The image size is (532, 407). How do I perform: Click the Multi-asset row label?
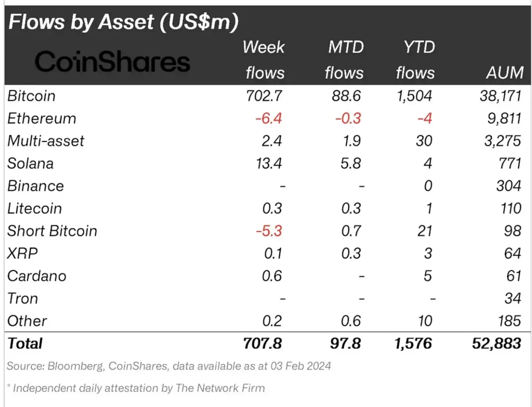[x=46, y=141]
